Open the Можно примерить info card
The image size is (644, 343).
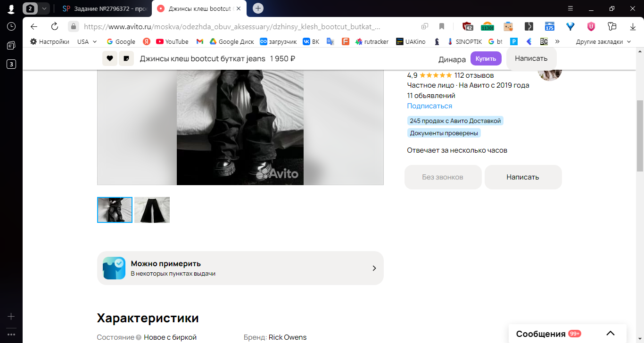pyautogui.click(x=240, y=268)
